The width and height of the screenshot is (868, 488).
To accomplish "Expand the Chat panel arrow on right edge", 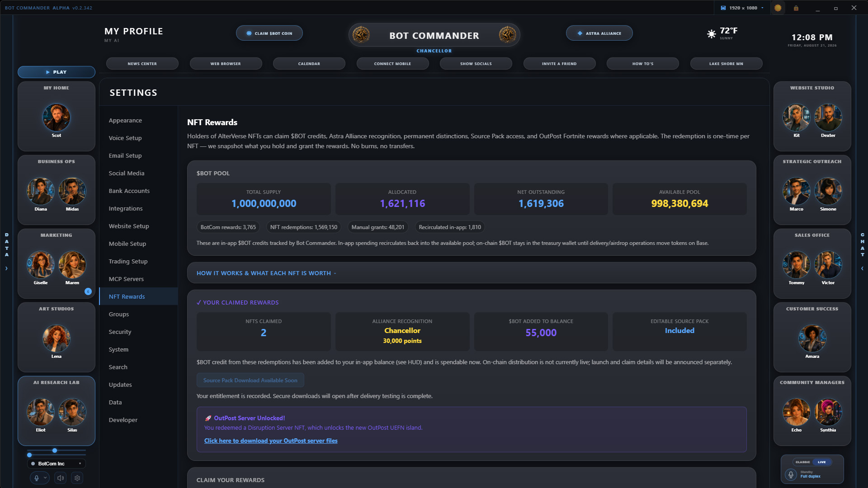I will [862, 268].
